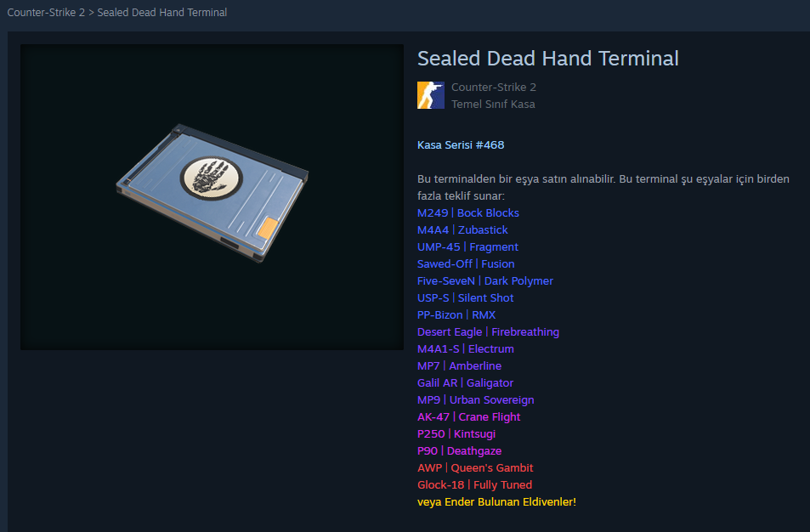This screenshot has width=810, height=532.
Task: Select USP-S | Silent Shot skin
Action: coord(466,298)
